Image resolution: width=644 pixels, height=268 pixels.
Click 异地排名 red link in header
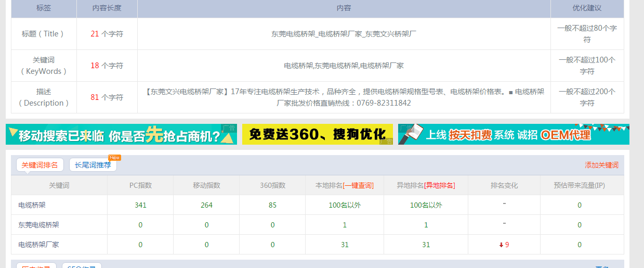(440, 185)
